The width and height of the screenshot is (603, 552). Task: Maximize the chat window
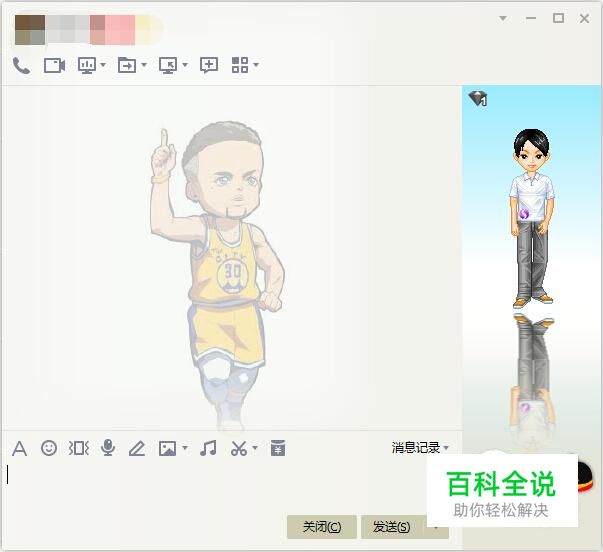558,18
